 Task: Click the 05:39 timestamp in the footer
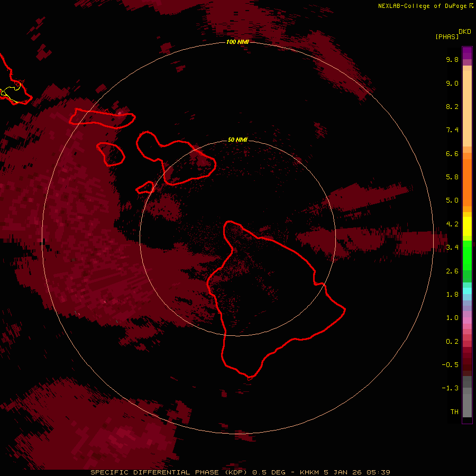coord(378,472)
